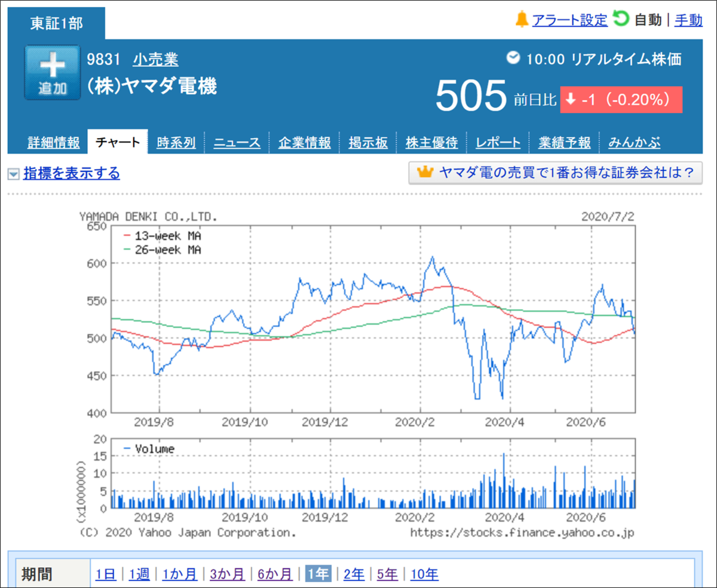Click the リアルタイム株価 label
This screenshot has height=588, width=717.
(x=626, y=59)
